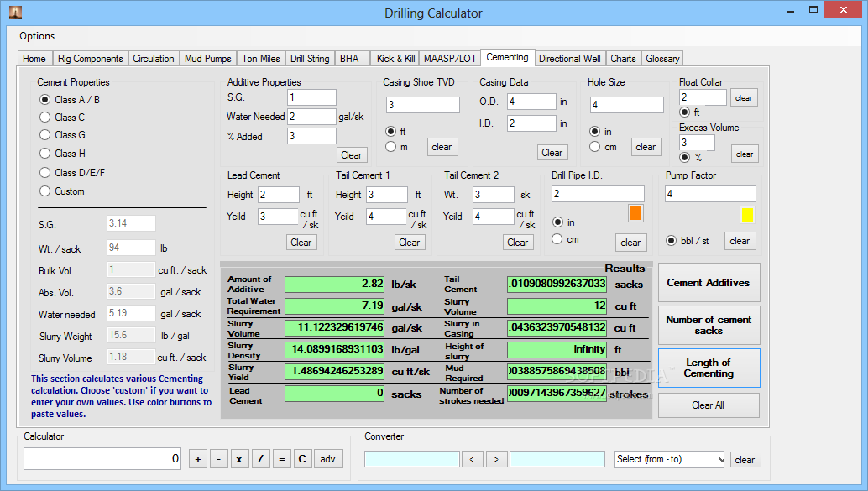The height and width of the screenshot is (491, 868).
Task: Click the Water Needed additive input field
Action: (311, 117)
